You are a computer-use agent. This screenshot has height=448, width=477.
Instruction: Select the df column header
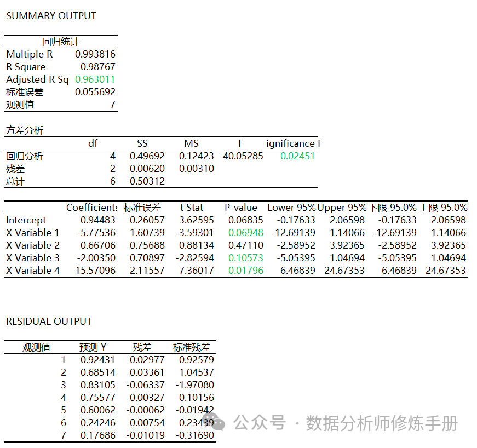pos(93,143)
